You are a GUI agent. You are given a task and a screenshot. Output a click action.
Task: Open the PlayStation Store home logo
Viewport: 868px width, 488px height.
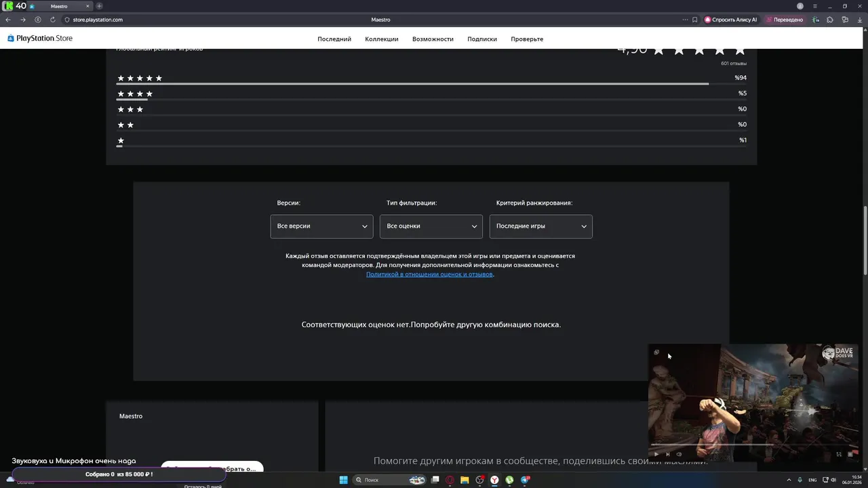[x=40, y=39]
